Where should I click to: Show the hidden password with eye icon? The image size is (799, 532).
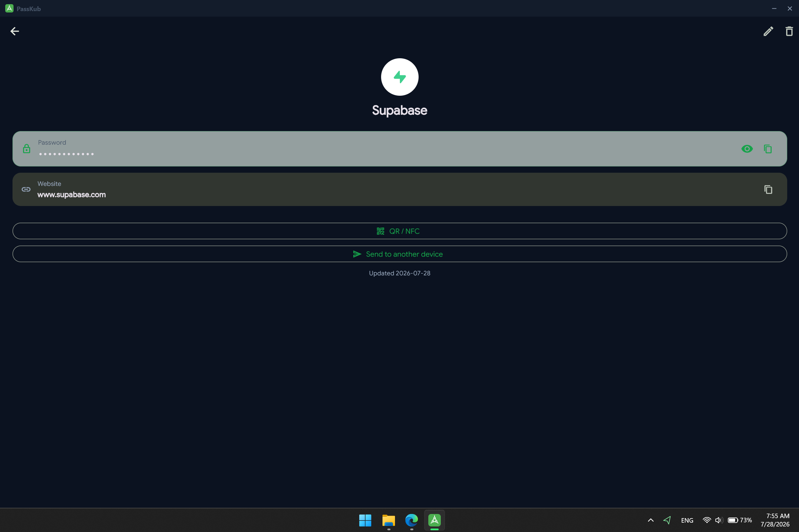coord(747,149)
